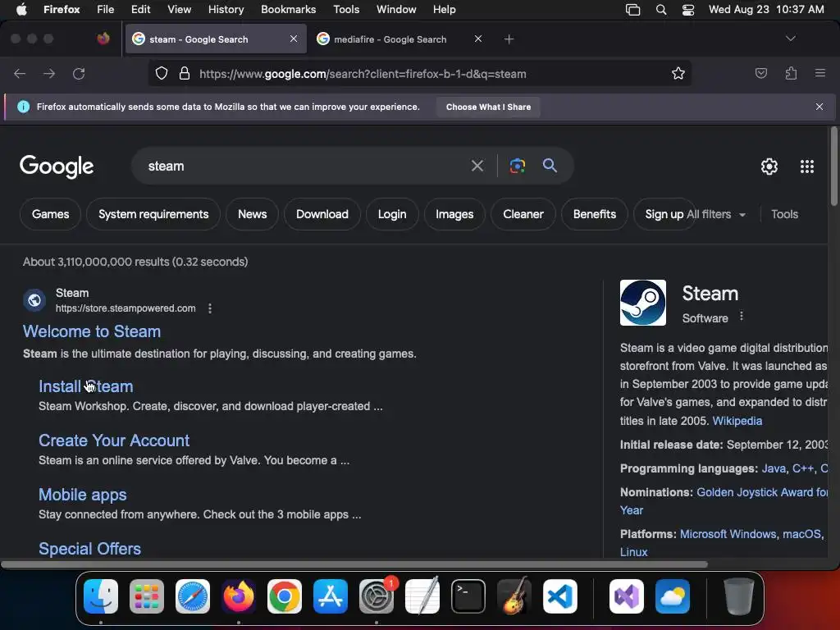Image resolution: width=840 pixels, height=630 pixels.
Task: Open a new tab with the plus button
Action: 509,39
